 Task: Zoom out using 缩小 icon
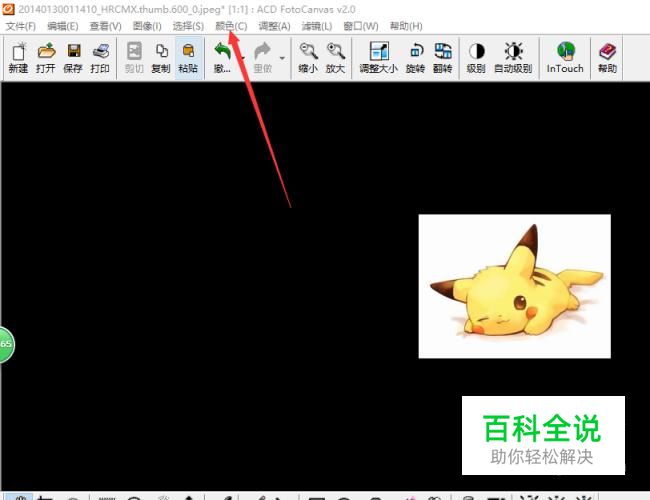(x=308, y=58)
